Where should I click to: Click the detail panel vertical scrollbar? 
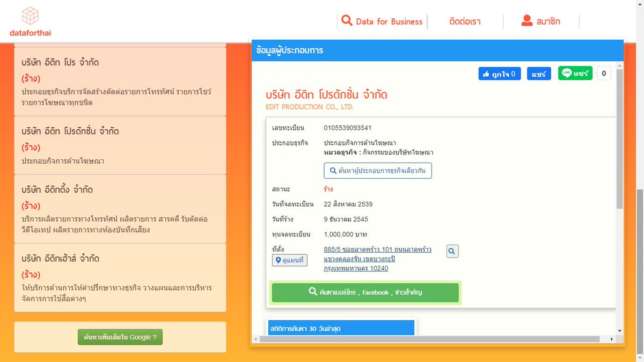[620, 139]
